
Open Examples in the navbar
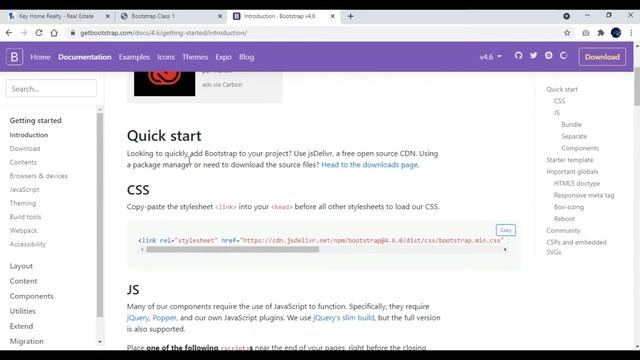pyautogui.click(x=134, y=57)
